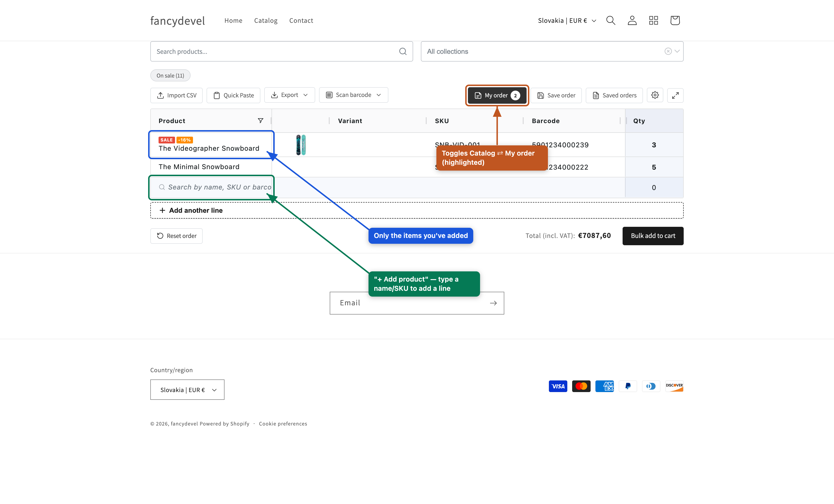Click the Bulk add to cart button
The height and width of the screenshot is (504, 834).
click(653, 236)
